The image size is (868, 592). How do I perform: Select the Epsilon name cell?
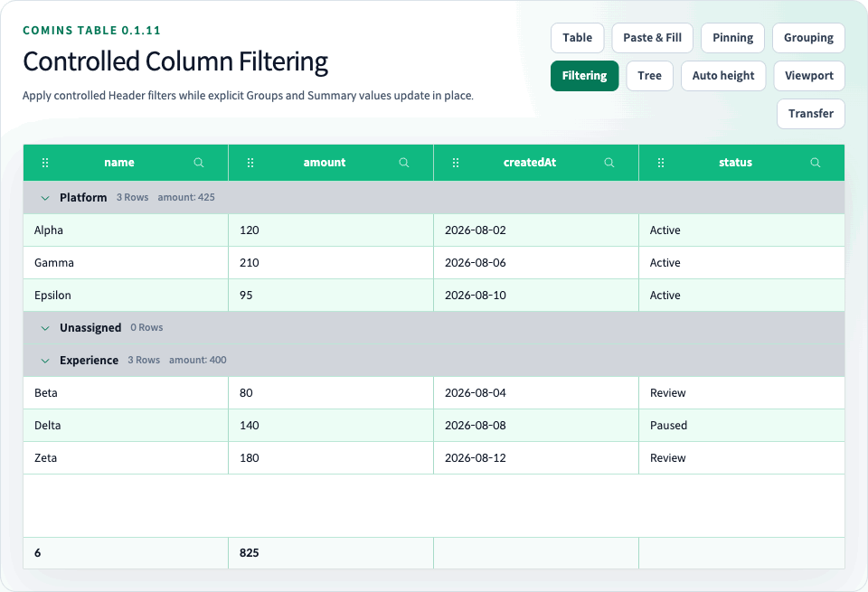[126, 296]
